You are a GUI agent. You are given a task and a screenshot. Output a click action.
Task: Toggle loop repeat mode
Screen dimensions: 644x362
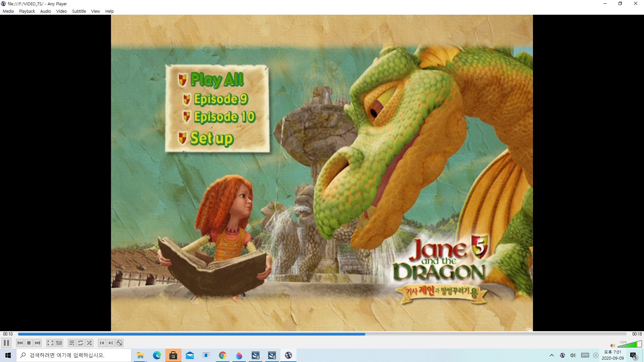coord(80,343)
